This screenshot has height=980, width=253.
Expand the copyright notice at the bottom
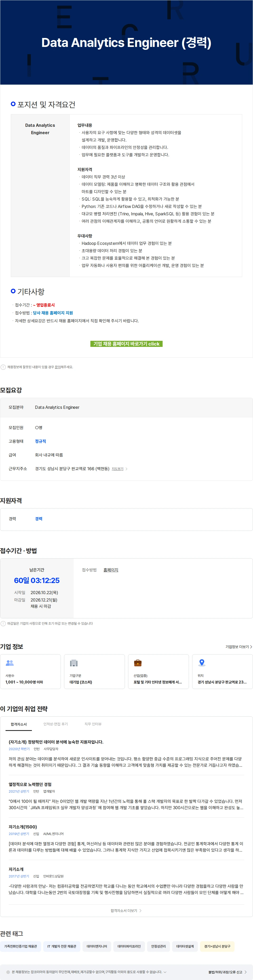(165, 972)
